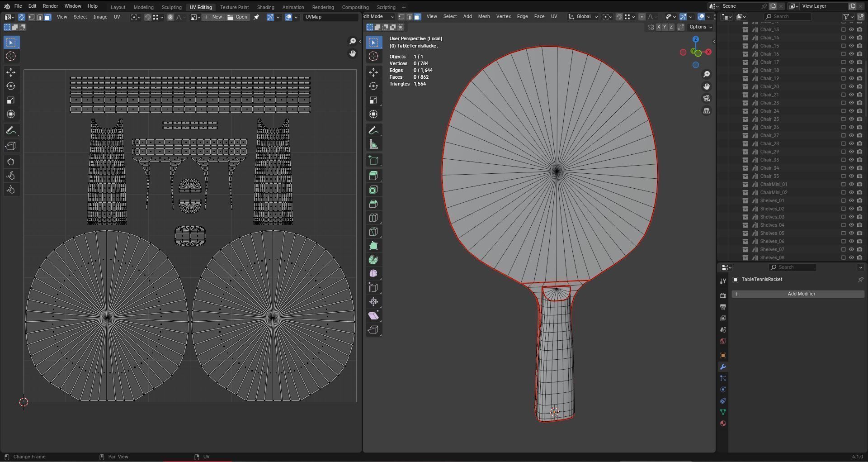Viewport: 868px width, 462px height.
Task: Select the Annotate tool in UV editor
Action: coord(11,131)
